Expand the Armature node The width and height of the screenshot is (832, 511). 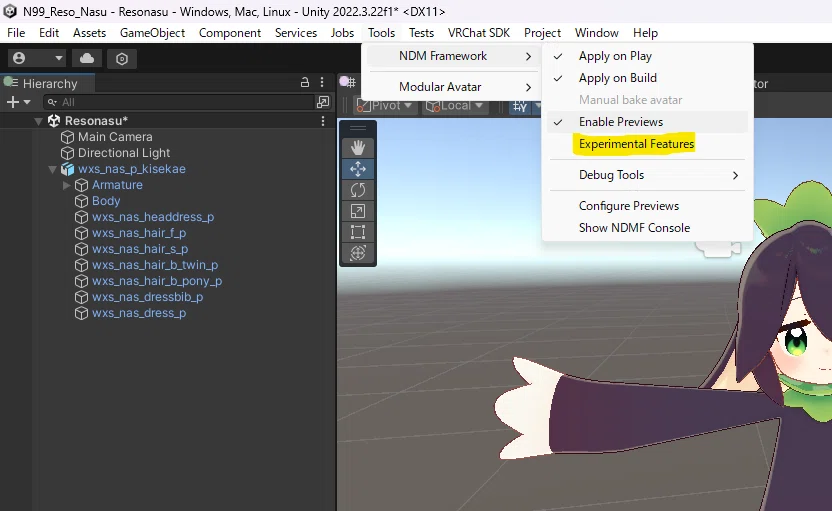66,185
